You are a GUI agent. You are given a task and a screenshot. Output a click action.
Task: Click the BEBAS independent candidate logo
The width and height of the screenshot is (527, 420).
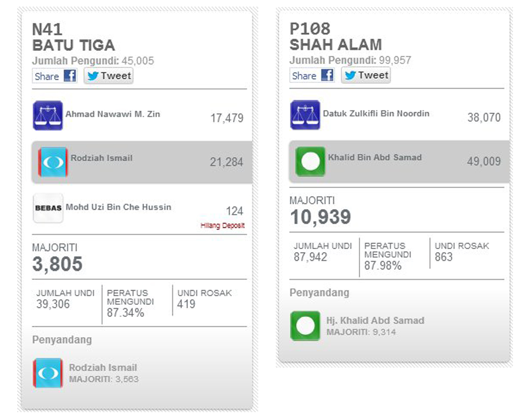48,208
